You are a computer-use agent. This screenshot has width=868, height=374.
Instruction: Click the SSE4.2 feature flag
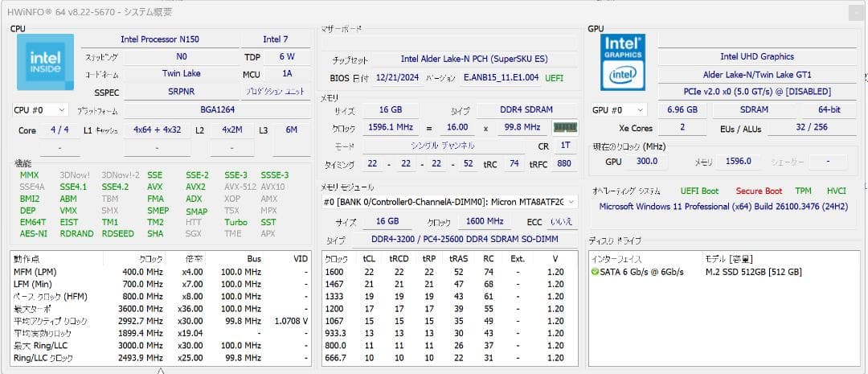point(115,187)
